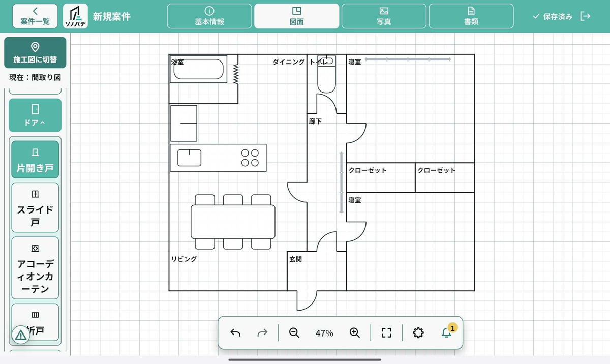The image size is (610, 364).
Task: Open the 写真 tab
Action: pyautogui.click(x=384, y=16)
